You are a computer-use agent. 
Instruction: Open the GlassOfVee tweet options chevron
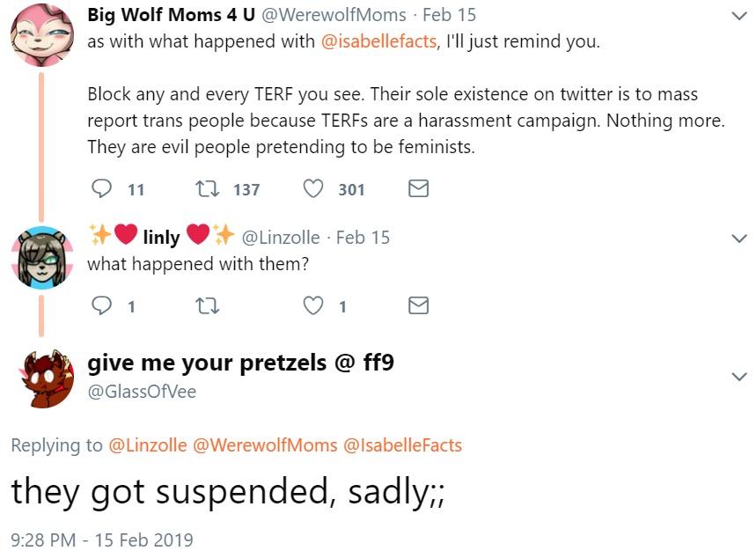[x=738, y=377]
